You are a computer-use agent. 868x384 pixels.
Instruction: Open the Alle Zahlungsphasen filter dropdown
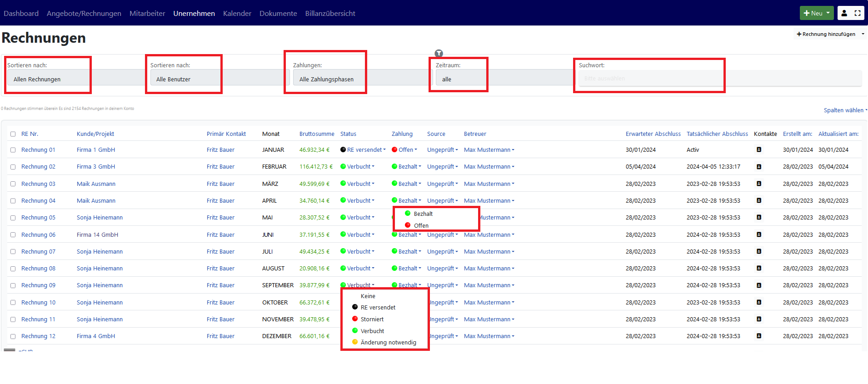coord(361,79)
